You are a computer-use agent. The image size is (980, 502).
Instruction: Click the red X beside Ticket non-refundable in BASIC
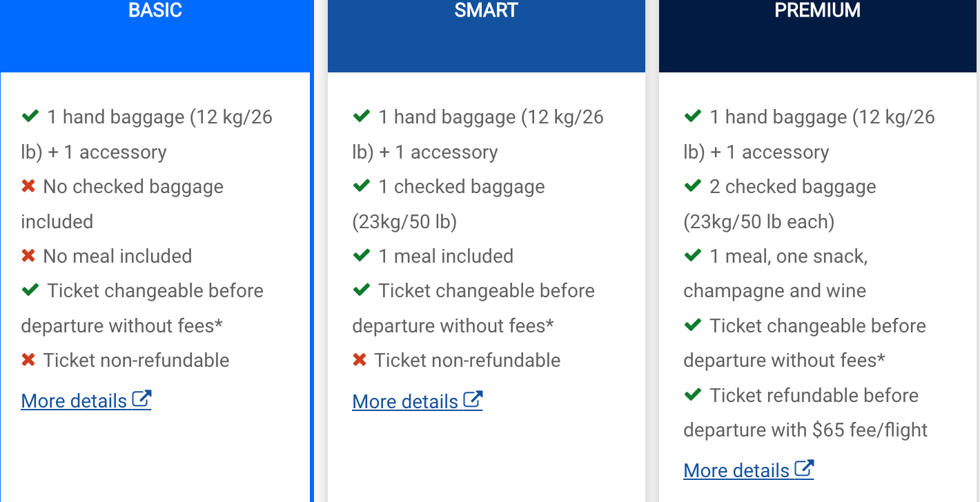coord(28,360)
